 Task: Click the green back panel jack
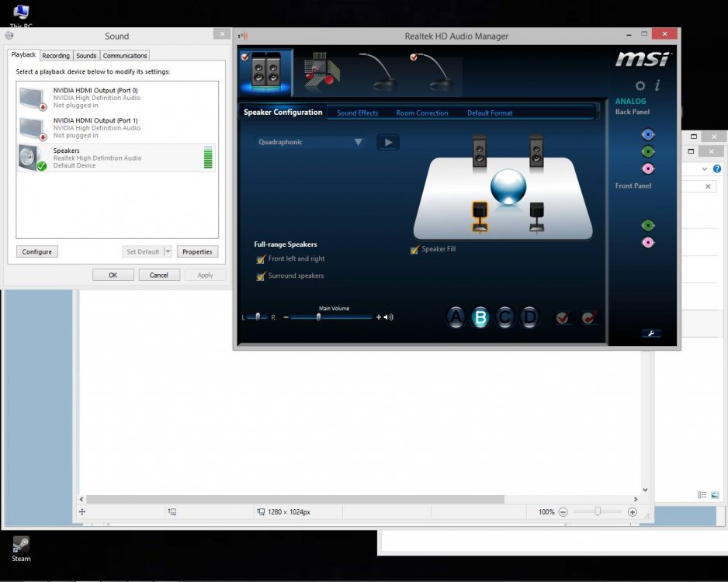(x=648, y=151)
